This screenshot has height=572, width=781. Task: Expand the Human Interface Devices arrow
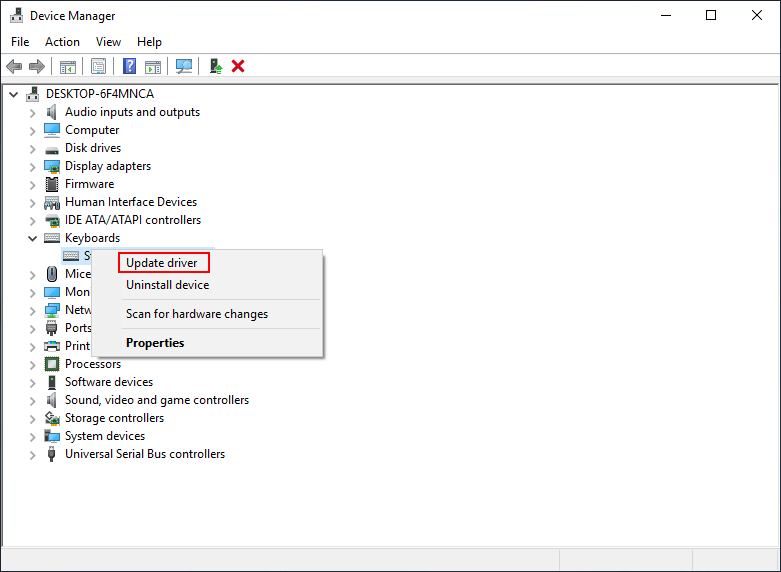click(x=32, y=203)
